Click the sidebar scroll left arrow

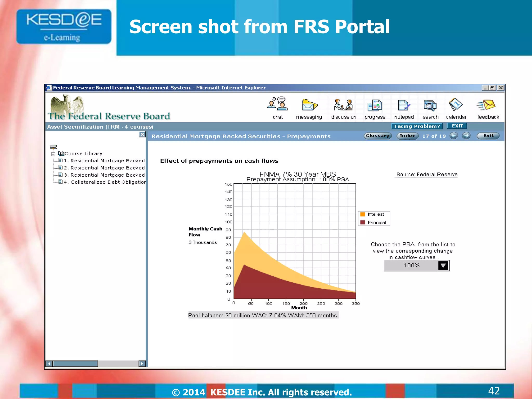[49, 363]
